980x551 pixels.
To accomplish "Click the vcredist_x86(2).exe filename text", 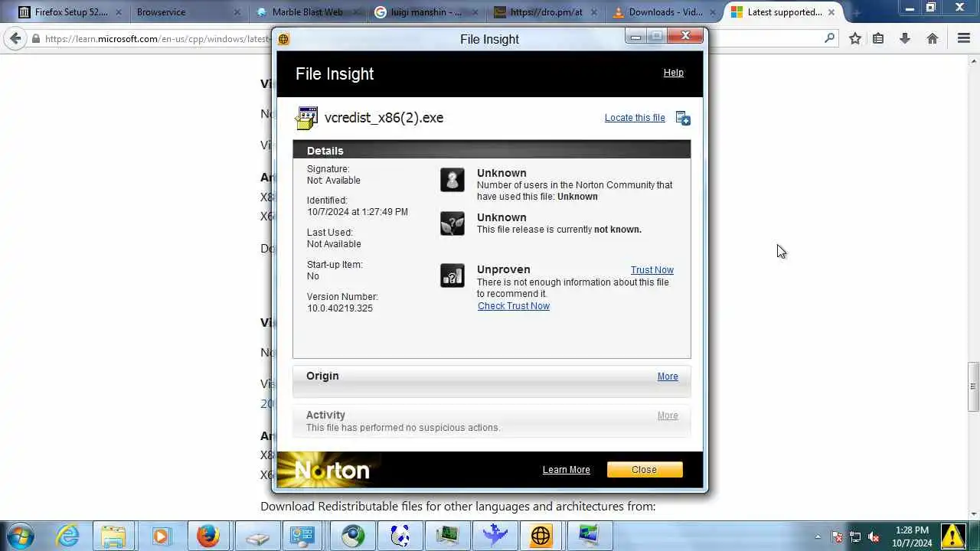I will pos(384,118).
